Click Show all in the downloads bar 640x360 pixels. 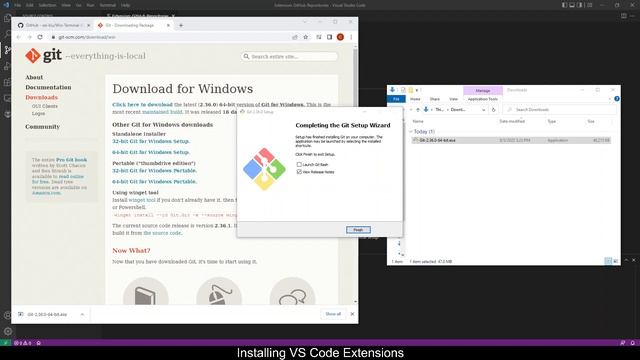point(333,314)
